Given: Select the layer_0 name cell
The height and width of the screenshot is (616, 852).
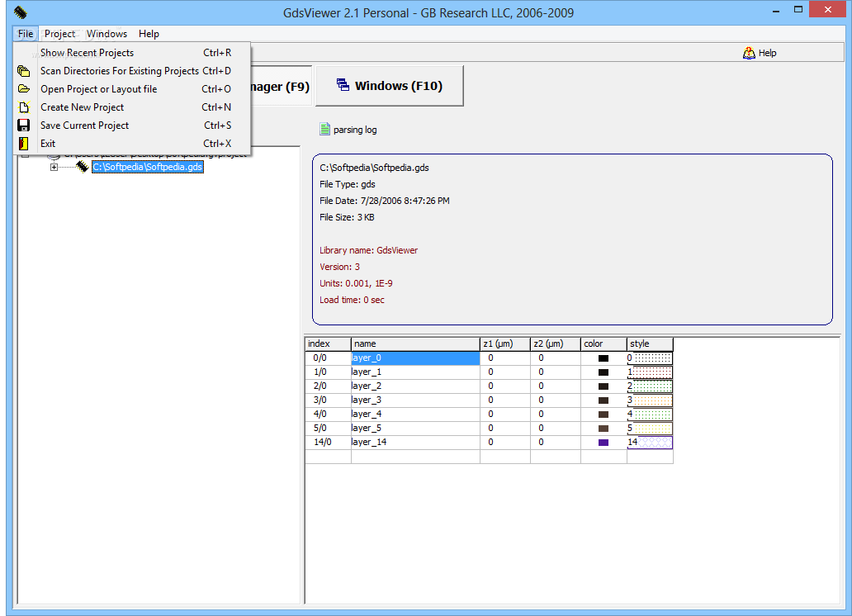Looking at the screenshot, I should [x=415, y=358].
